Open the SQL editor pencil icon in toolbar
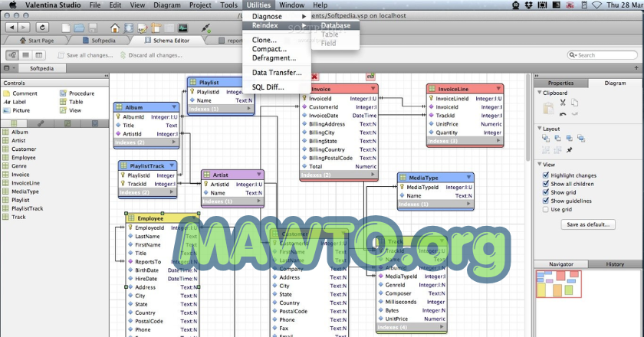The image size is (644, 337). 143,28
